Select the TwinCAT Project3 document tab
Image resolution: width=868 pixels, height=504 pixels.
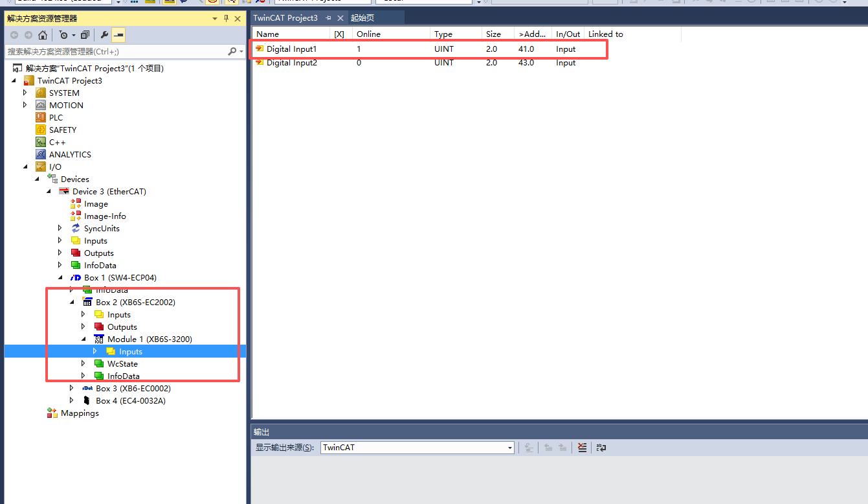[x=285, y=18]
